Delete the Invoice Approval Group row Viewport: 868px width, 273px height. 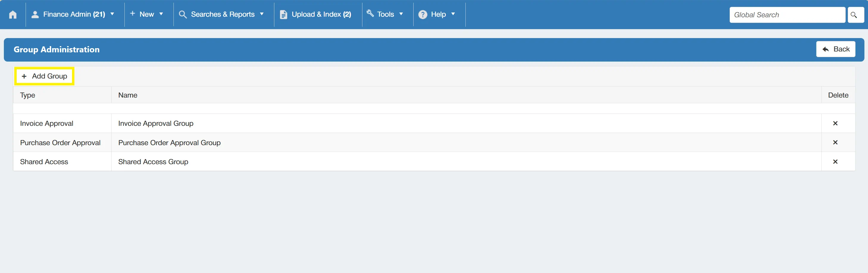(x=835, y=123)
